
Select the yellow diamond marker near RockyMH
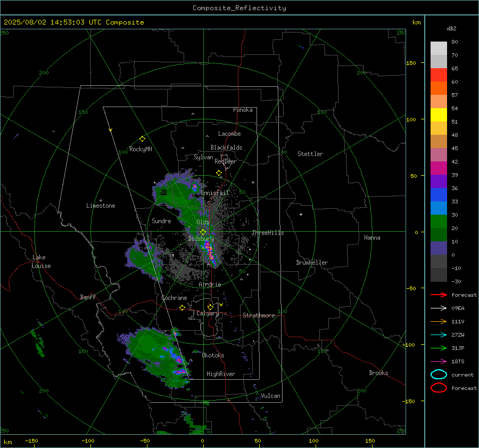point(142,139)
